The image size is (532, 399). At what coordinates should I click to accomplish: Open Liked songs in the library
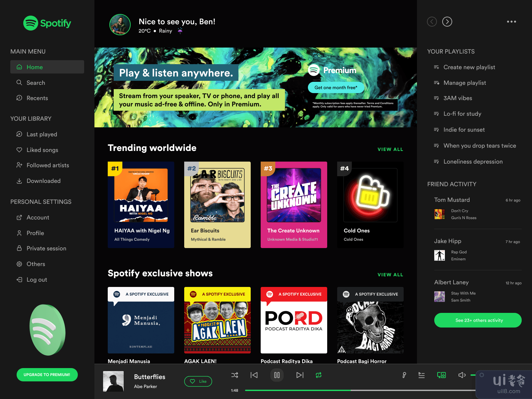(x=42, y=150)
